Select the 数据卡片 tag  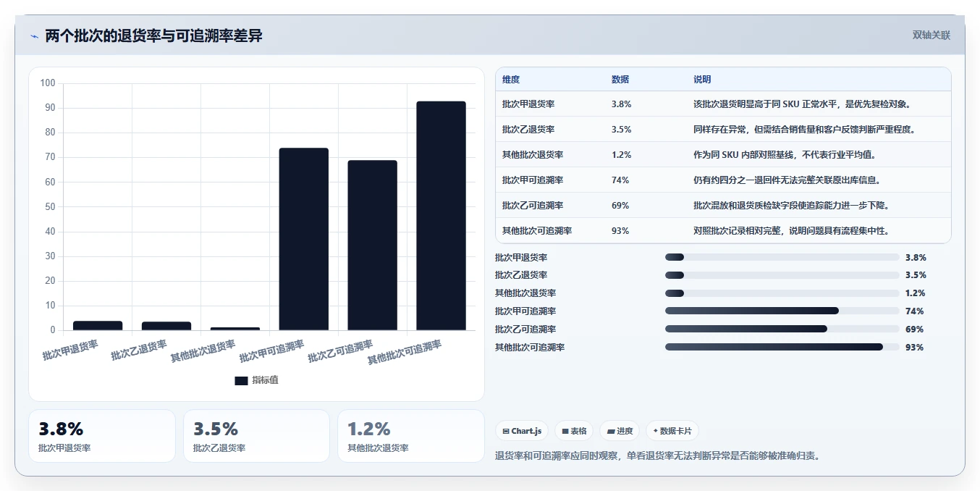(x=672, y=431)
